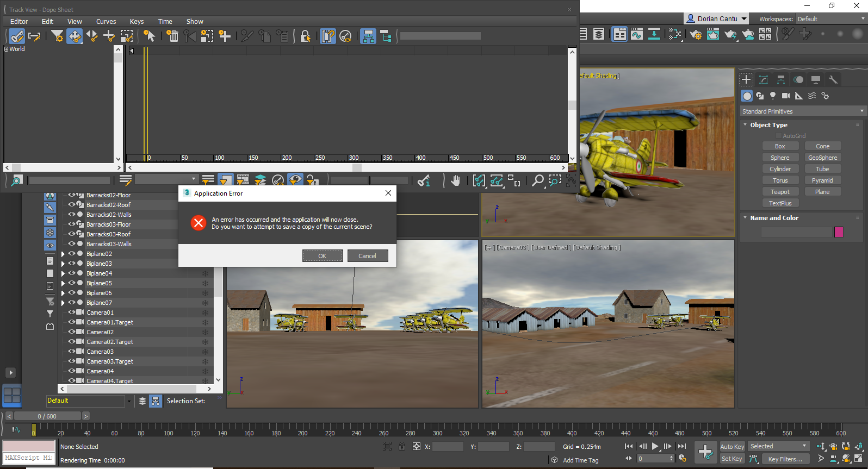The width and height of the screenshot is (868, 469).
Task: Expand the World node in Track View
Action: pos(7,49)
